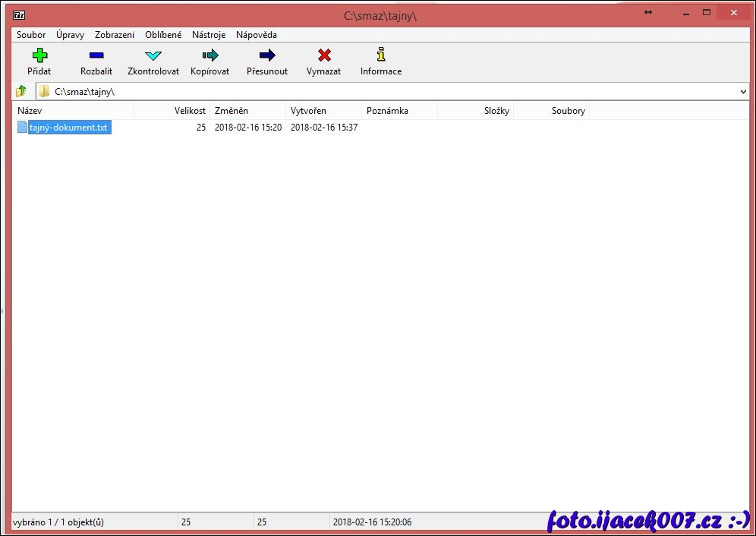Click the green plus Přidat icon
756x536 pixels.
point(39,55)
